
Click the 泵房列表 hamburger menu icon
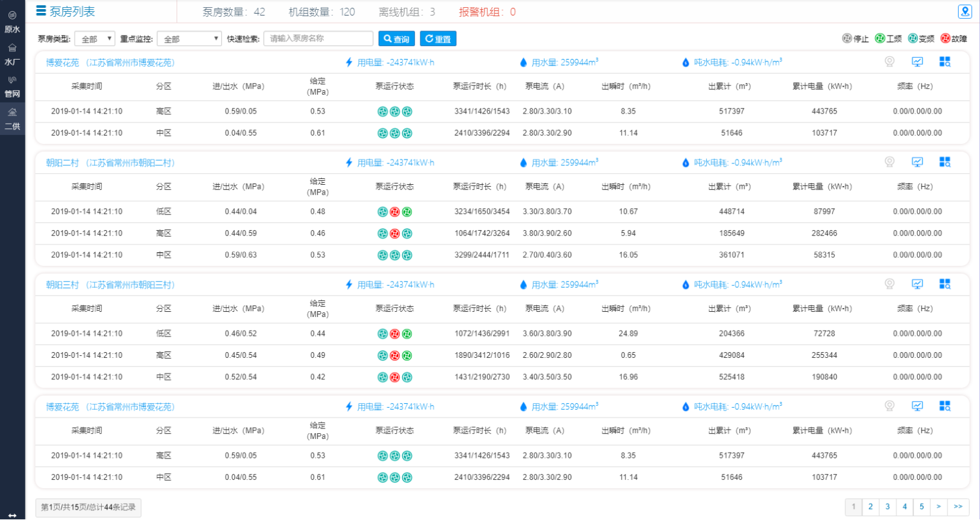[x=41, y=10]
